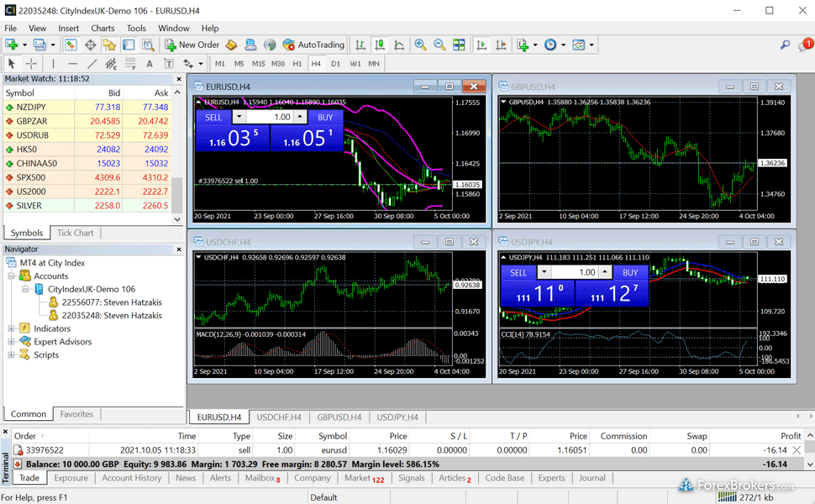Switch chart to Candlesticks mode
Image resolution: width=815 pixels, height=504 pixels.
point(380,45)
